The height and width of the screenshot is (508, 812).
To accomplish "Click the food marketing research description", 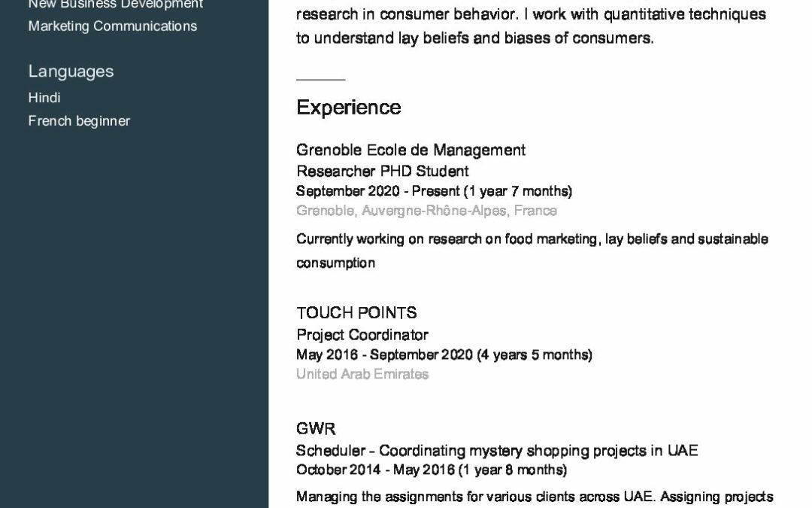I will point(532,251).
